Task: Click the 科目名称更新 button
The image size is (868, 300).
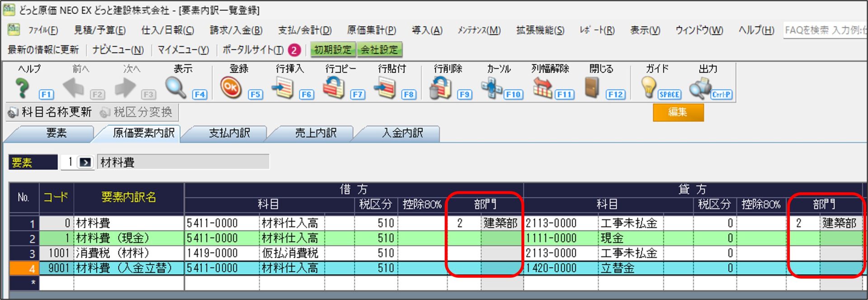Action: [x=51, y=112]
